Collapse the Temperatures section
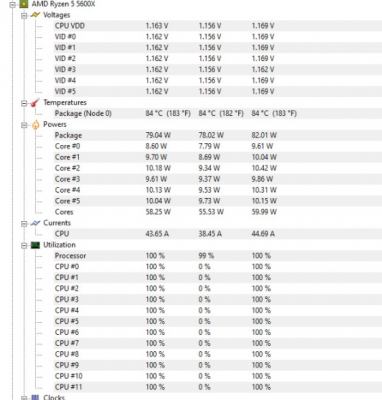This screenshot has height=400, width=382. pyautogui.click(x=24, y=103)
